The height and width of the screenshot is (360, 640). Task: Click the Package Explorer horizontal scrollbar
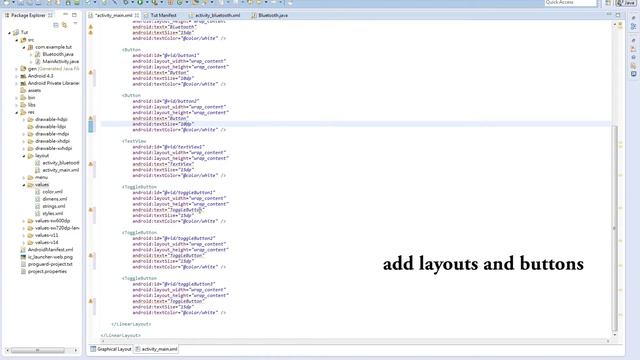pyautogui.click(x=38, y=350)
